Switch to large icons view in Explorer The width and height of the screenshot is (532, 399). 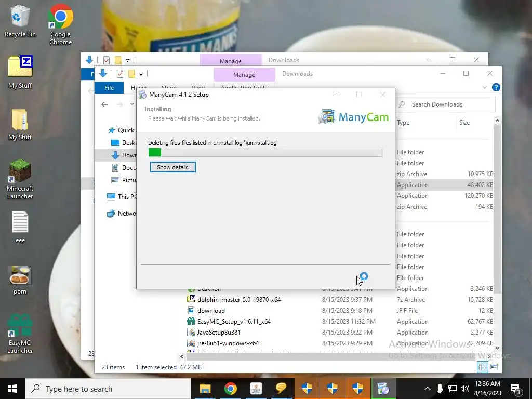495,367
